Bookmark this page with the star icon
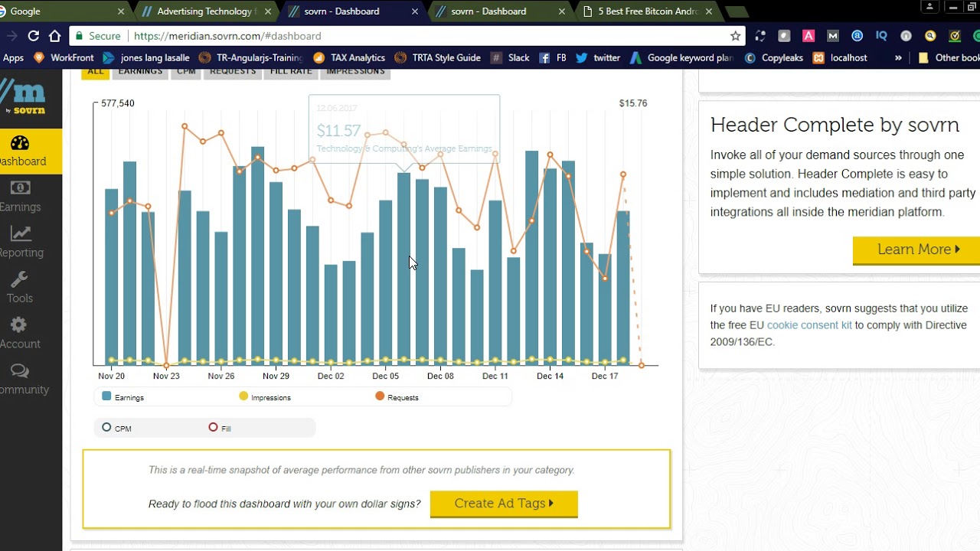 pyautogui.click(x=735, y=36)
